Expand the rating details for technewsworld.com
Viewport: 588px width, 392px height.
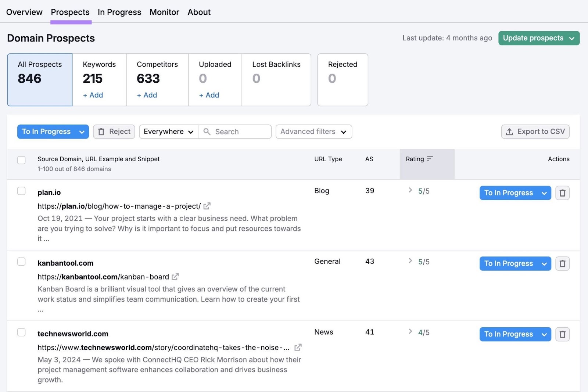[410, 332]
